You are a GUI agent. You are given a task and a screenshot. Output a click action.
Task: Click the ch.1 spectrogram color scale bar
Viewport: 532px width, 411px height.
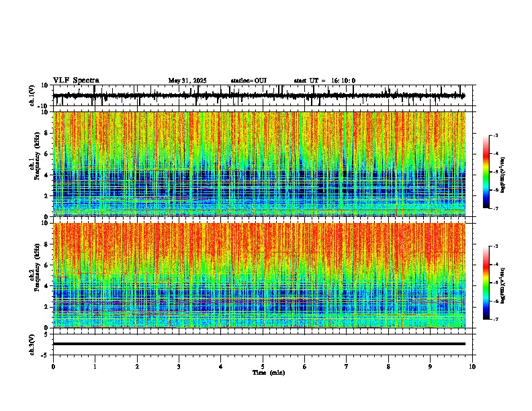point(486,172)
